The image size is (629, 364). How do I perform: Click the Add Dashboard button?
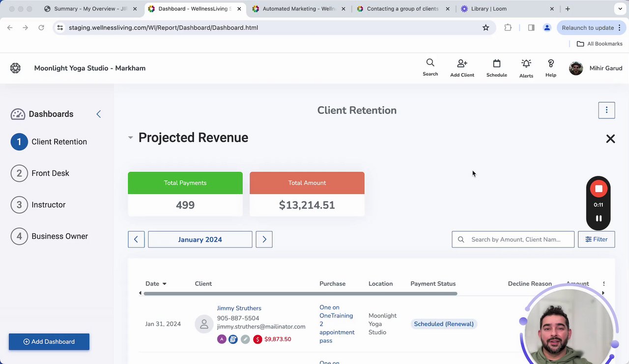point(49,341)
